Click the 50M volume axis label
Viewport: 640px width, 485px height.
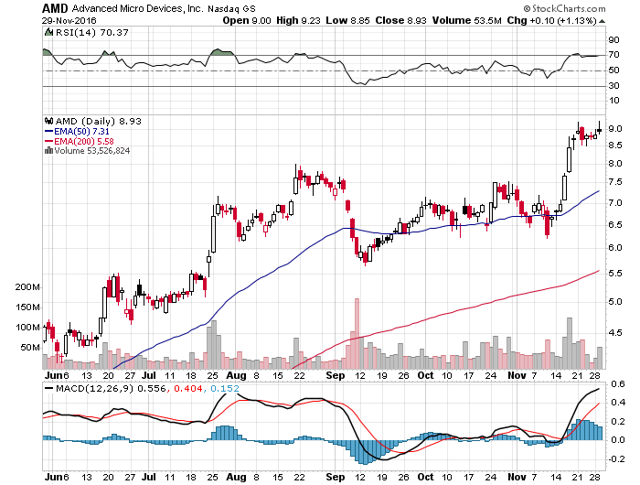click(30, 347)
